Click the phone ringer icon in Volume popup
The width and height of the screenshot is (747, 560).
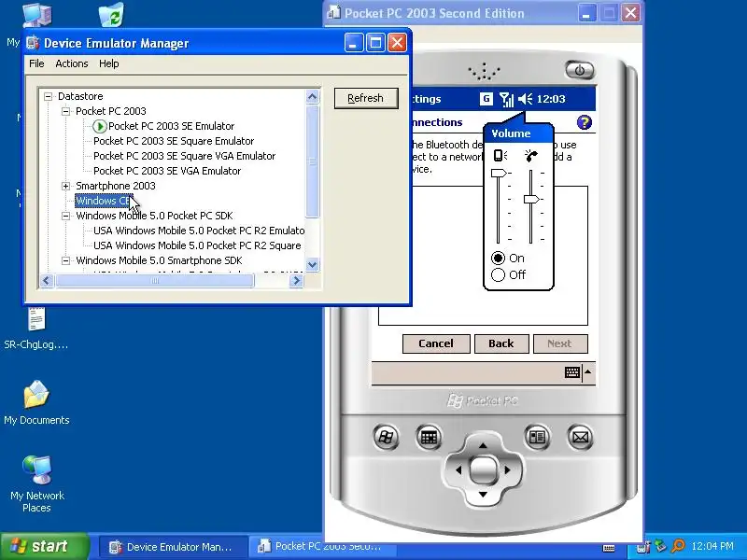(531, 155)
